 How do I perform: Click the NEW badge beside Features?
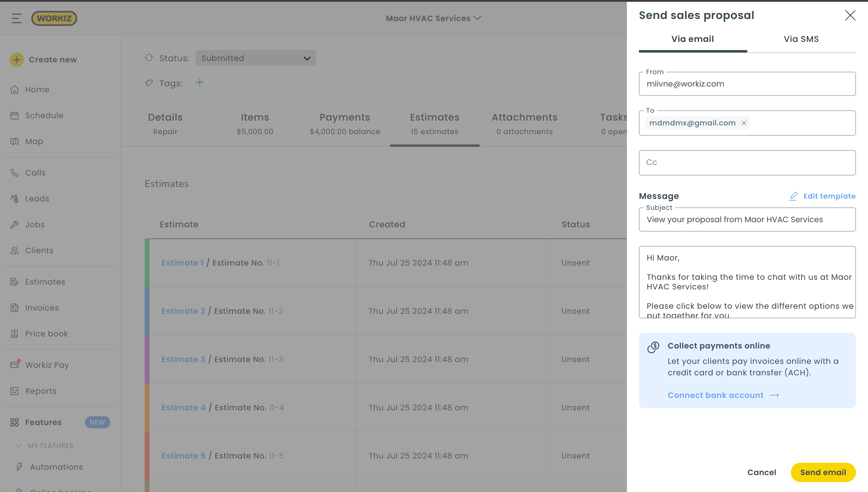point(97,422)
